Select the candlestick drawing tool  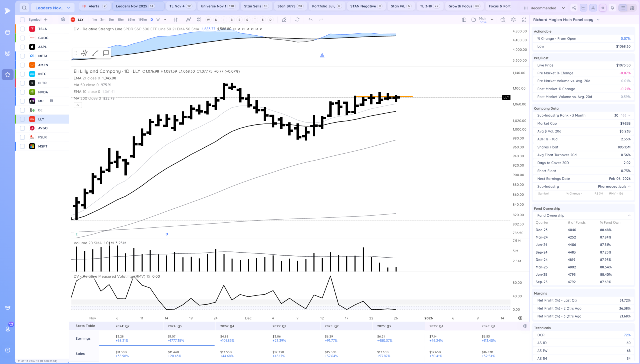(84, 53)
